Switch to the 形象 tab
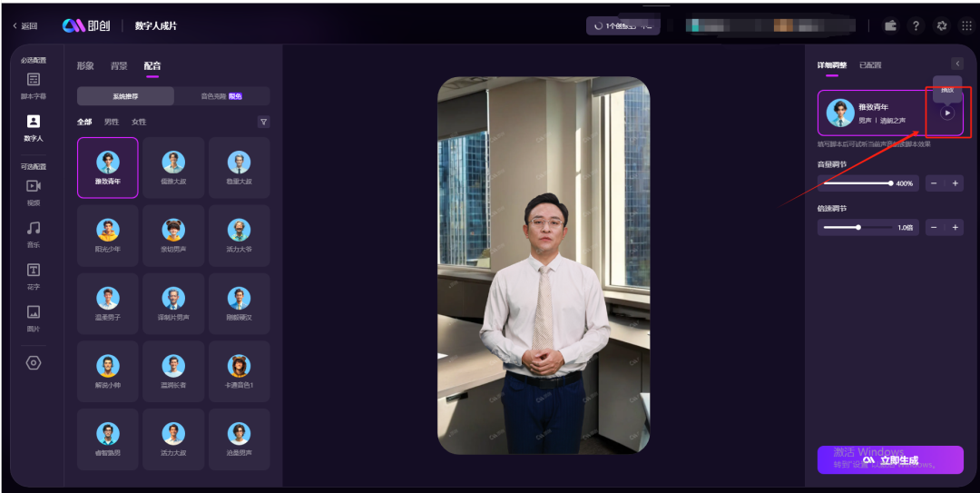 coord(85,65)
